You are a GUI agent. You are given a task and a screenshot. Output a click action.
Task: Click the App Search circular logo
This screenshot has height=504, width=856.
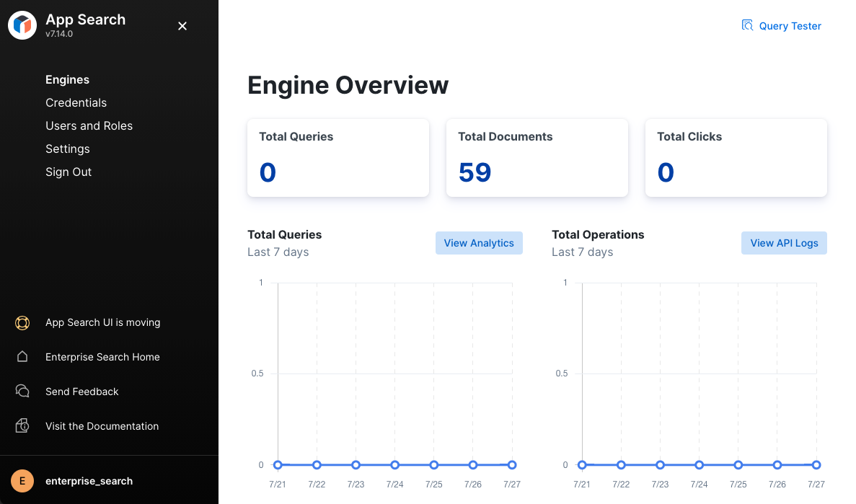[22, 25]
